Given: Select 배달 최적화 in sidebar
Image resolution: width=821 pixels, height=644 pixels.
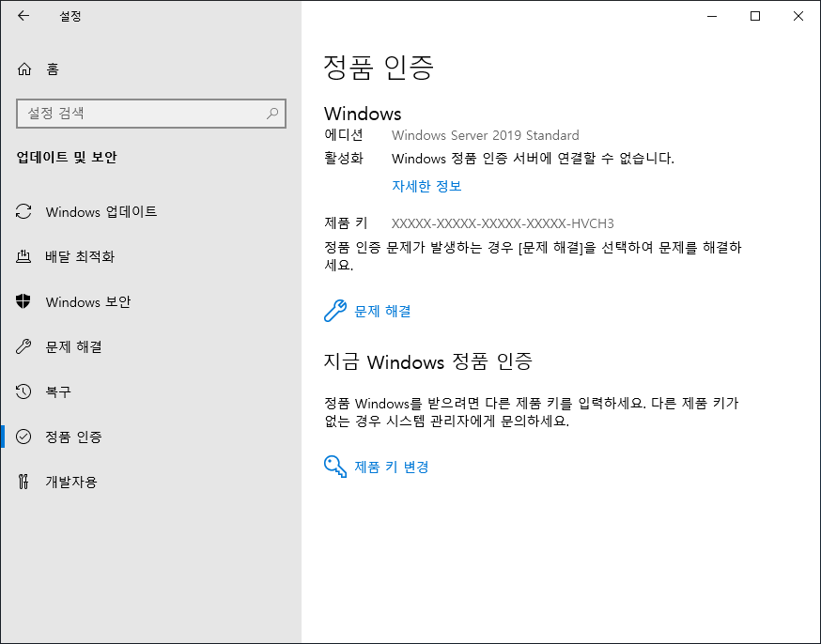Looking at the screenshot, I should [151, 256].
